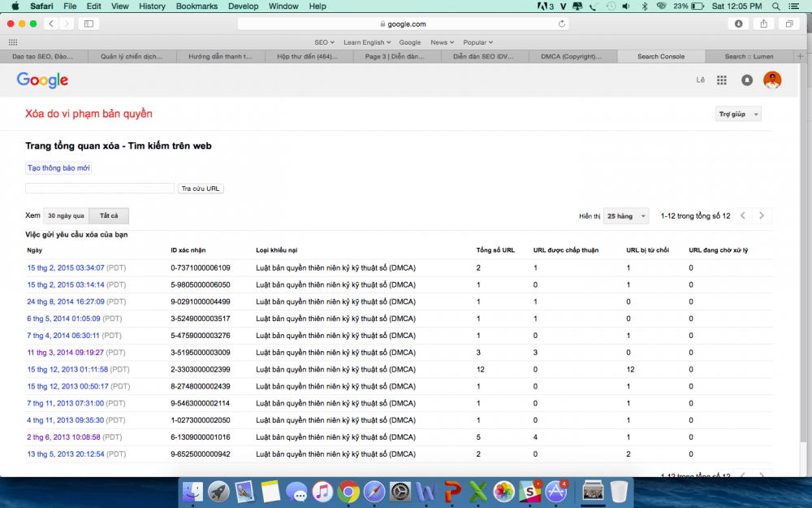
Task: Show Safari downloads
Action: 738,24
